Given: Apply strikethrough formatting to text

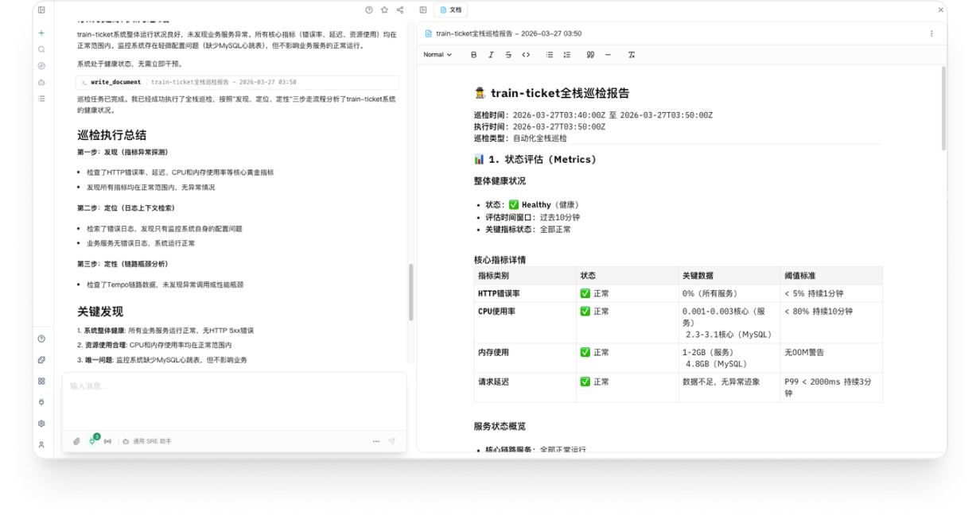Looking at the screenshot, I should click(508, 55).
